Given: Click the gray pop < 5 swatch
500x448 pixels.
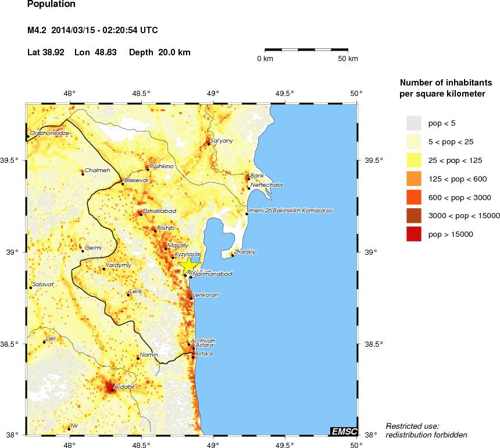Looking at the screenshot, I should 413,123.
